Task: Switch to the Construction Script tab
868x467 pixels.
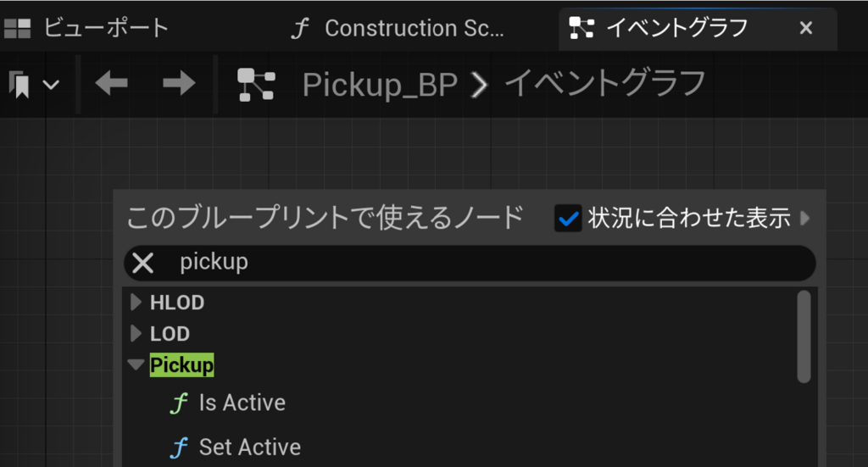Action: pos(398,28)
